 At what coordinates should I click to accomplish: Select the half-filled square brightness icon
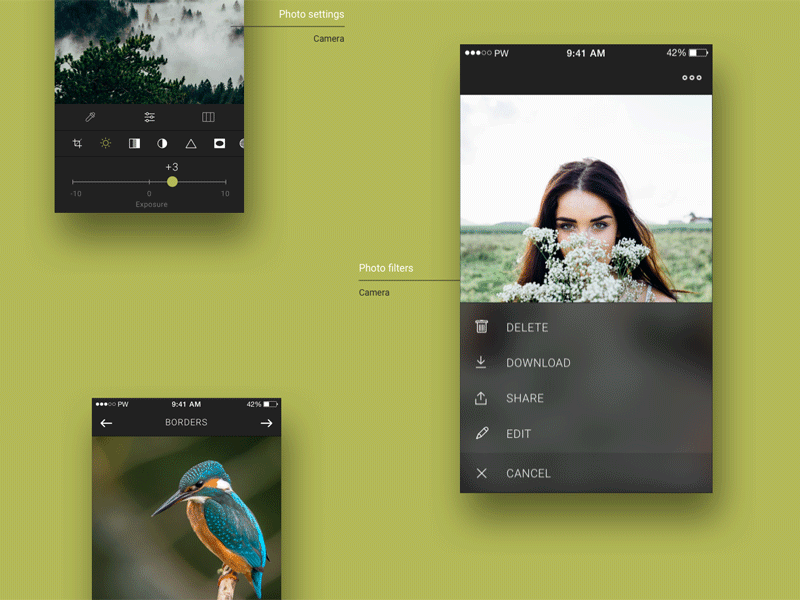coord(134,143)
